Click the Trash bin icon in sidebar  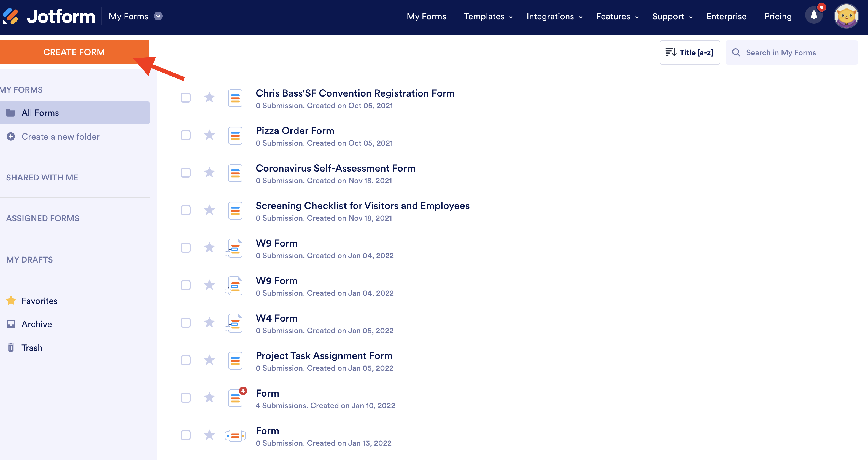(x=11, y=347)
